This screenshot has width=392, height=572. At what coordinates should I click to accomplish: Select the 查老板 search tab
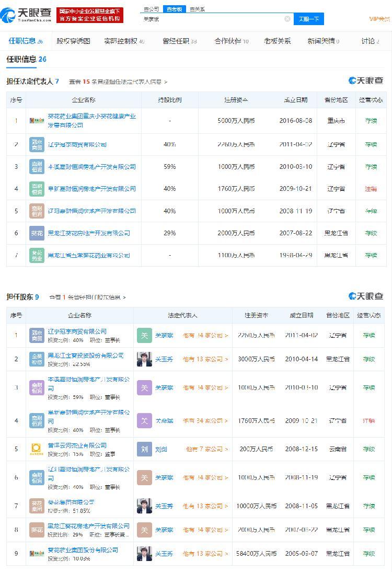pyautogui.click(x=174, y=9)
